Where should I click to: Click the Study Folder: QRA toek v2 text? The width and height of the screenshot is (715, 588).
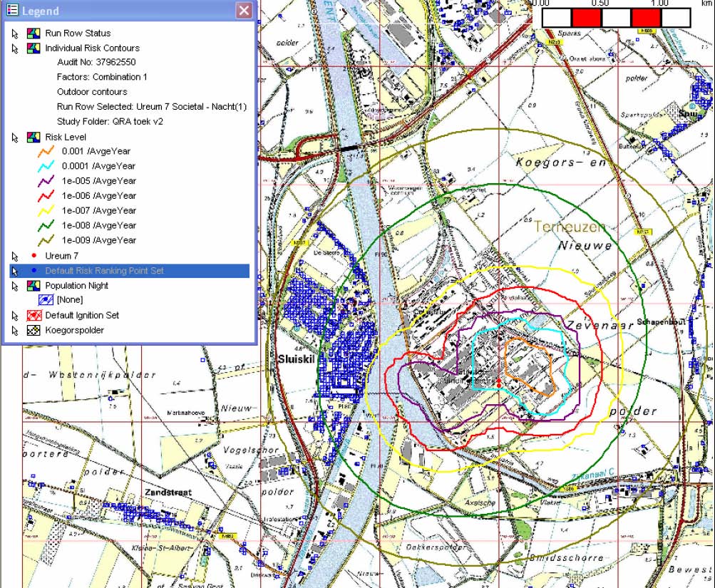[x=110, y=122]
